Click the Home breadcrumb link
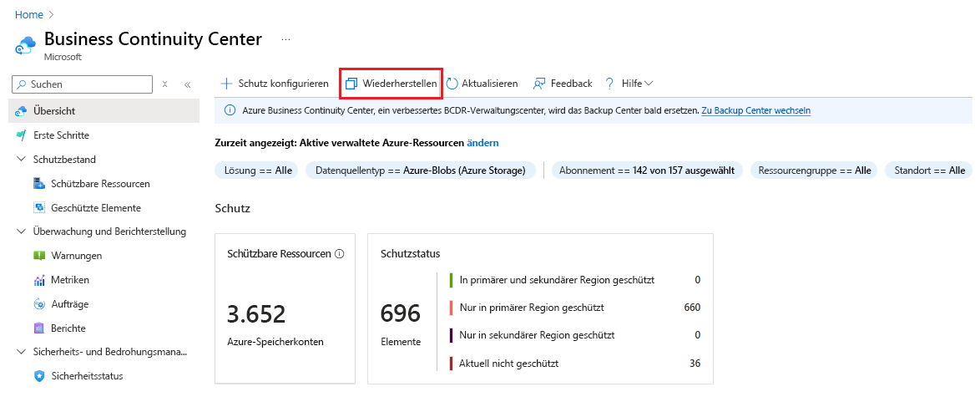Image resolution: width=980 pixels, height=402 pixels. pyautogui.click(x=28, y=13)
